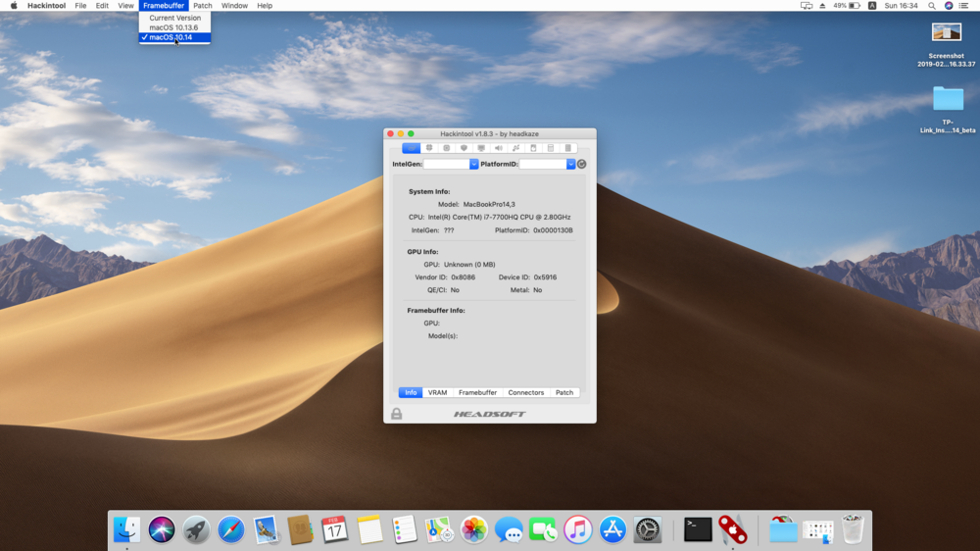Open the calculator toolbar icon
This screenshot has width=980, height=551.
coord(551,148)
